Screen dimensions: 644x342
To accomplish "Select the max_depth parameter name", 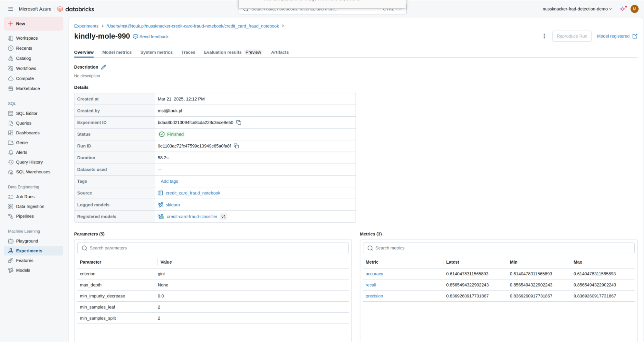I will click(91, 285).
